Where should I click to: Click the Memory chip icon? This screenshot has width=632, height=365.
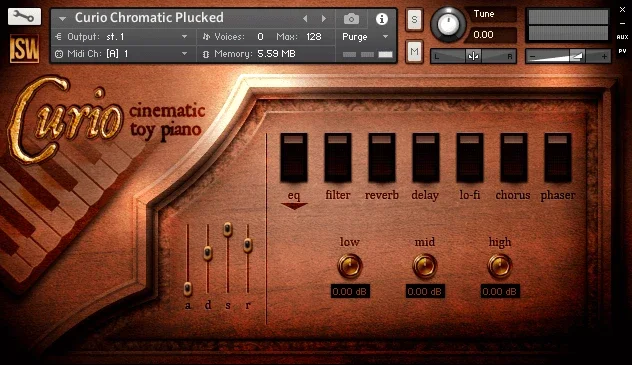pos(206,54)
